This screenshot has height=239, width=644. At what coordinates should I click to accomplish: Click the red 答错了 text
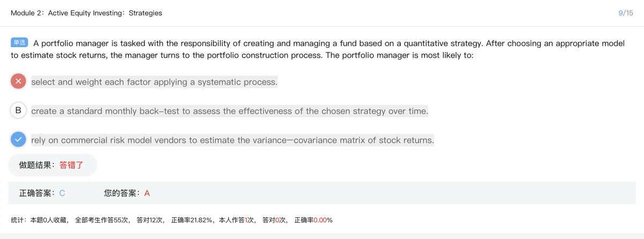71,165
